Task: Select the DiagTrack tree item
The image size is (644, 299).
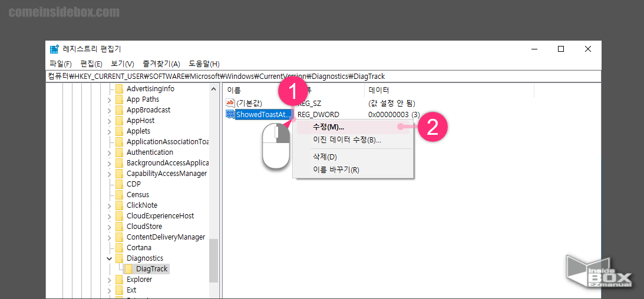Action: click(x=151, y=269)
